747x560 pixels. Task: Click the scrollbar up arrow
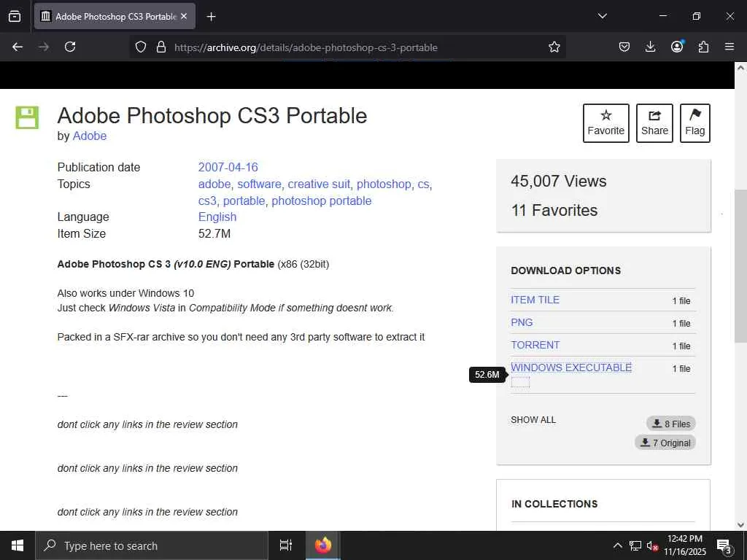tap(740, 68)
